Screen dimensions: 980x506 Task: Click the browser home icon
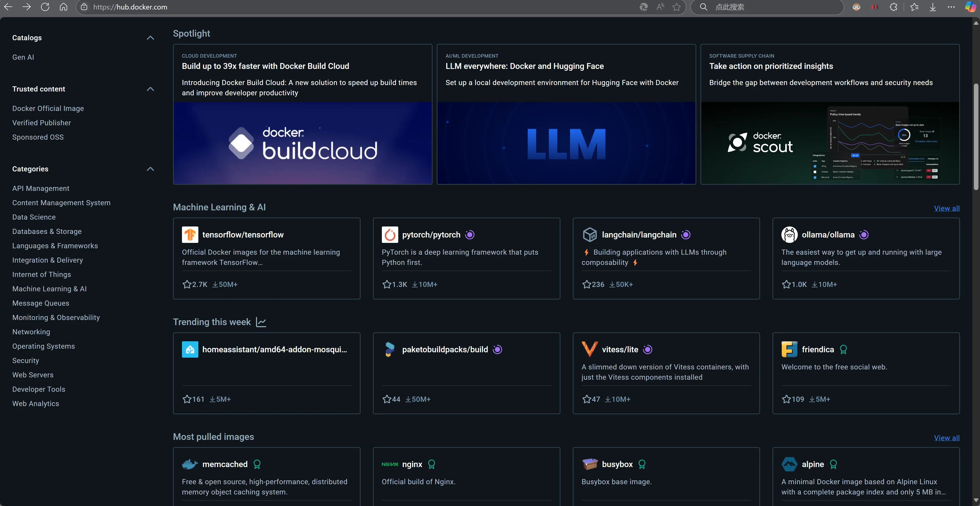point(64,7)
